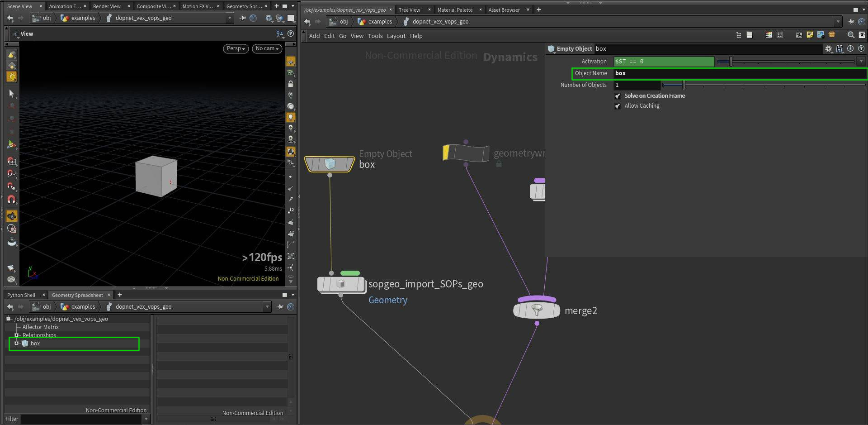Open the Layout menu in network editor
The height and width of the screenshot is (425, 868).
[396, 36]
